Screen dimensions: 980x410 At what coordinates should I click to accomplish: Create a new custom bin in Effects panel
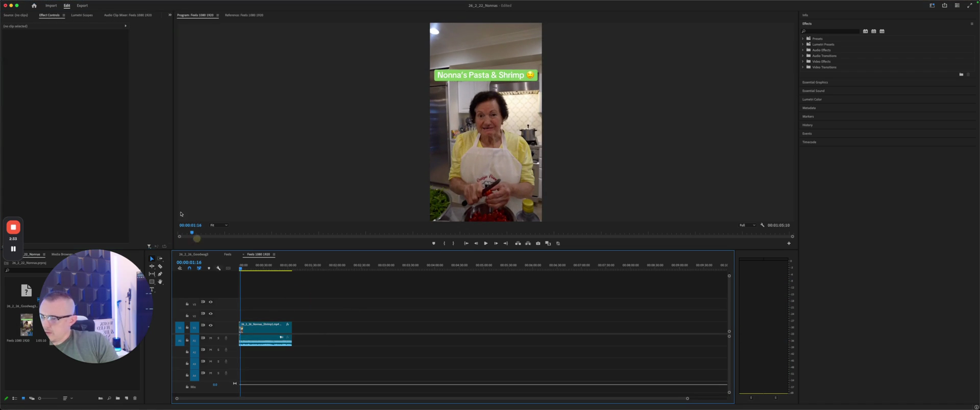point(961,74)
